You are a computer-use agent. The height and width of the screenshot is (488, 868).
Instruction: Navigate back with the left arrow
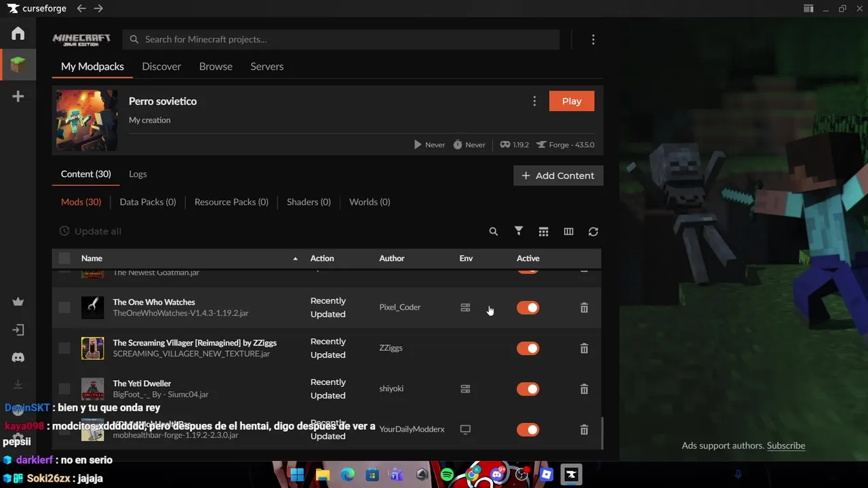(x=81, y=8)
